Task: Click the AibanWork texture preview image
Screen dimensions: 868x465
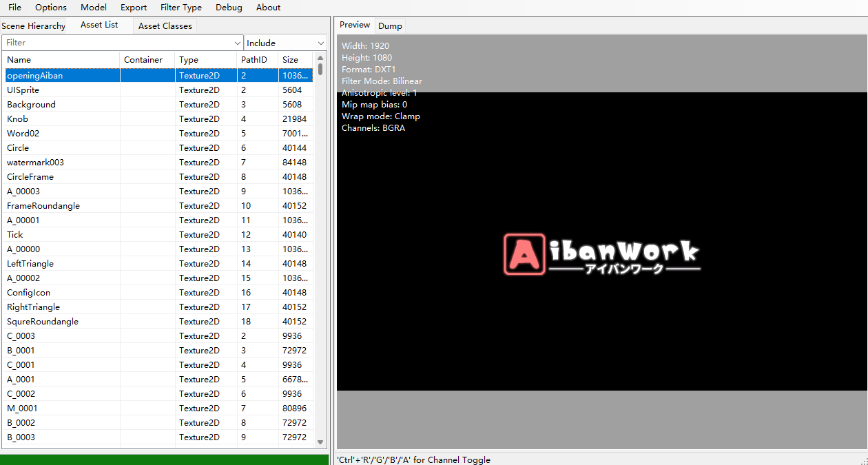Action: coord(601,255)
